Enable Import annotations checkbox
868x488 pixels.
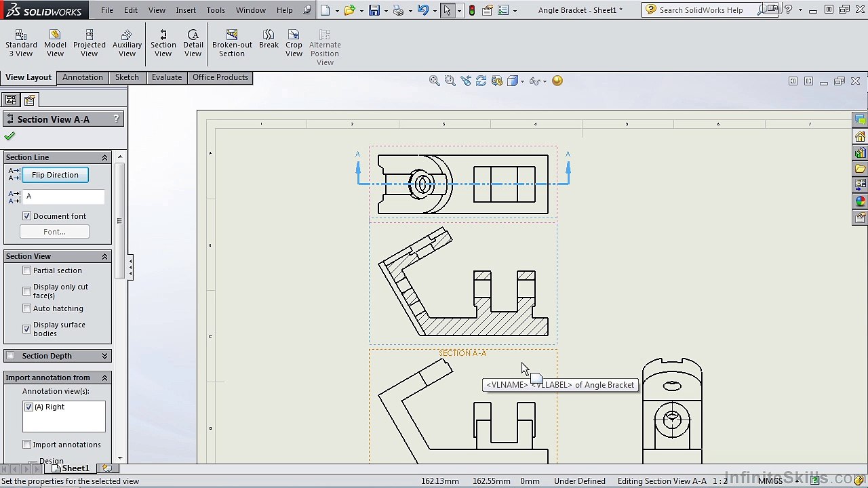27,445
